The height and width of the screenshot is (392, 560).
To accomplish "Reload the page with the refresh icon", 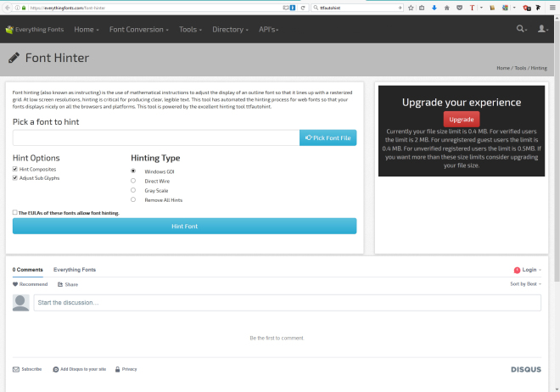I will click(303, 8).
